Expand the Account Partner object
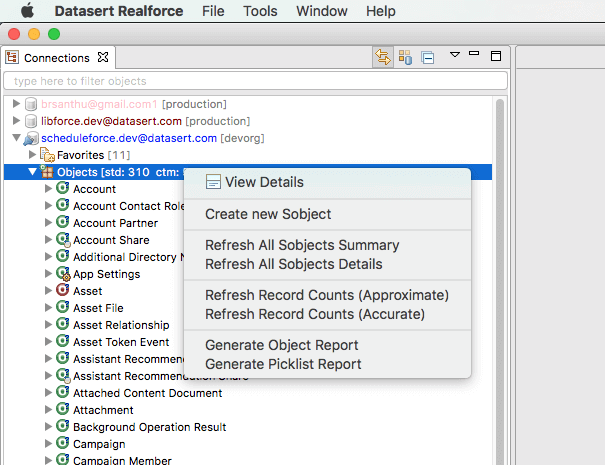Screen dimensions: 605x465 point(48,222)
